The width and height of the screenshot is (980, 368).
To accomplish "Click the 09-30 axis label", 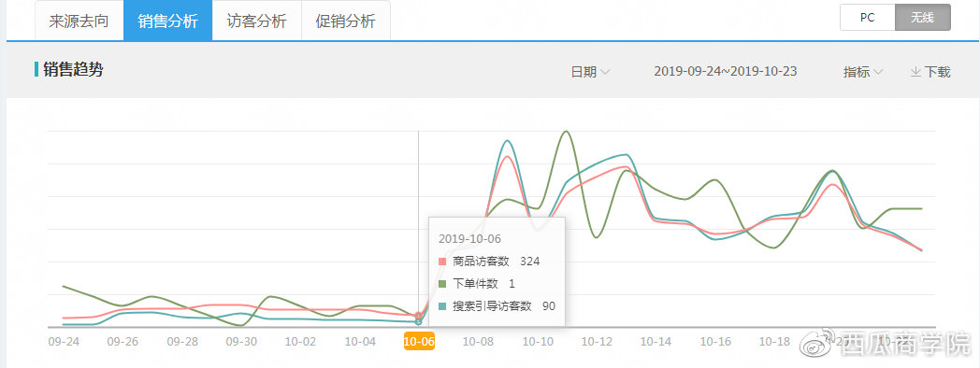I will pos(241,342).
